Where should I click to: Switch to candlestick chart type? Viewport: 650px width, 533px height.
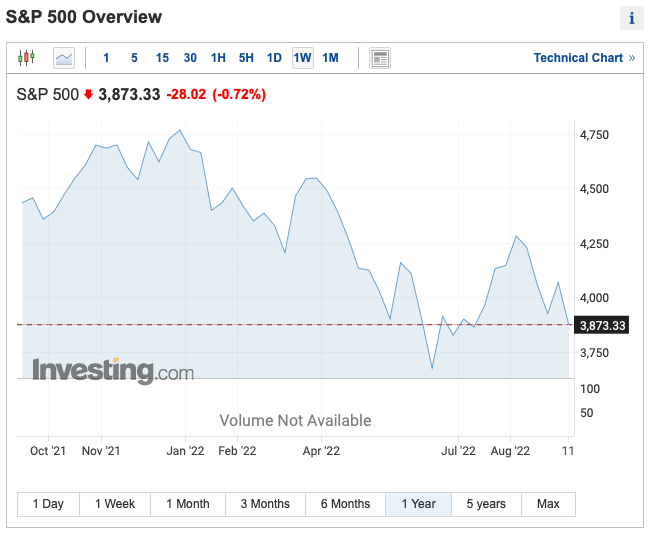26,58
